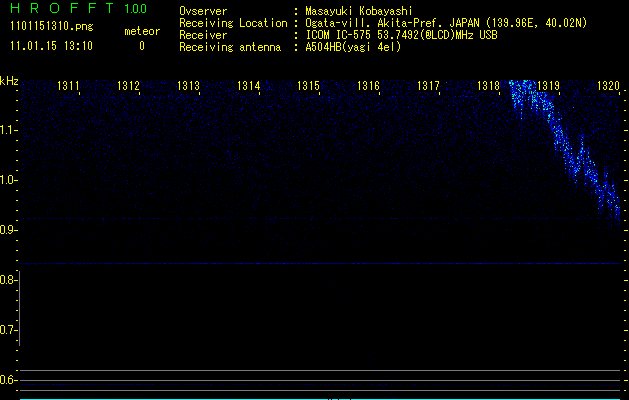Screen dimensions: 629x400
Task: Click the 1319 time axis marker
Action: 548,85
